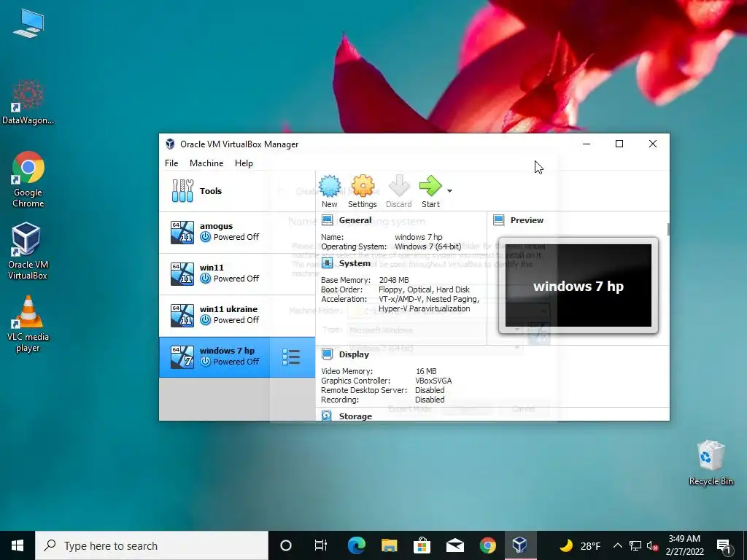This screenshot has height=560, width=747.
Task: Click the Storage section header
Action: point(355,416)
